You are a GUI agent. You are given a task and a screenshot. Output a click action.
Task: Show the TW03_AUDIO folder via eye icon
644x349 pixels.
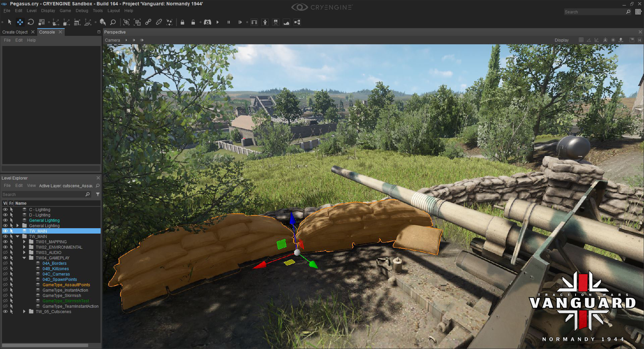(x=5, y=252)
